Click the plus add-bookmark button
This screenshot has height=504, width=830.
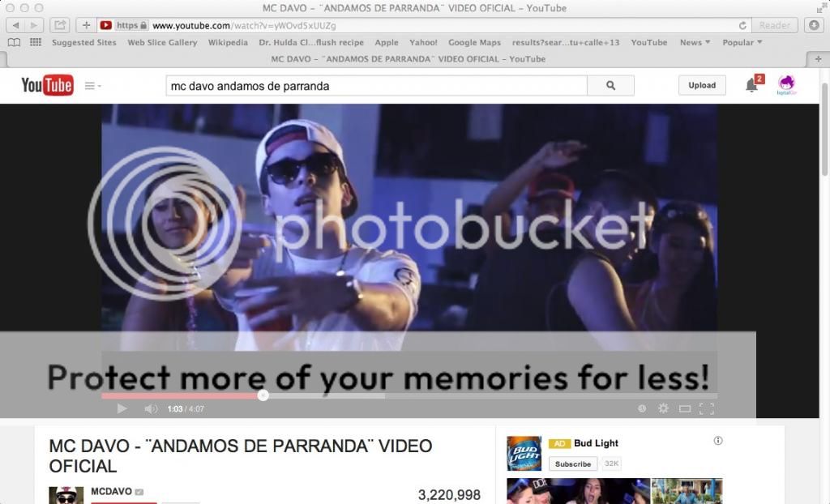tap(86, 25)
